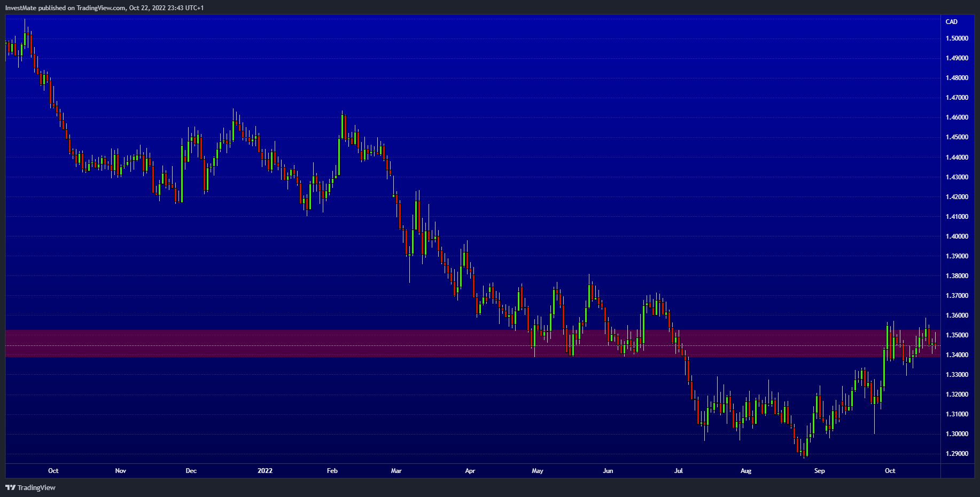The width and height of the screenshot is (980, 497).
Task: Click the 1.48000 price label
Action: tap(957, 78)
